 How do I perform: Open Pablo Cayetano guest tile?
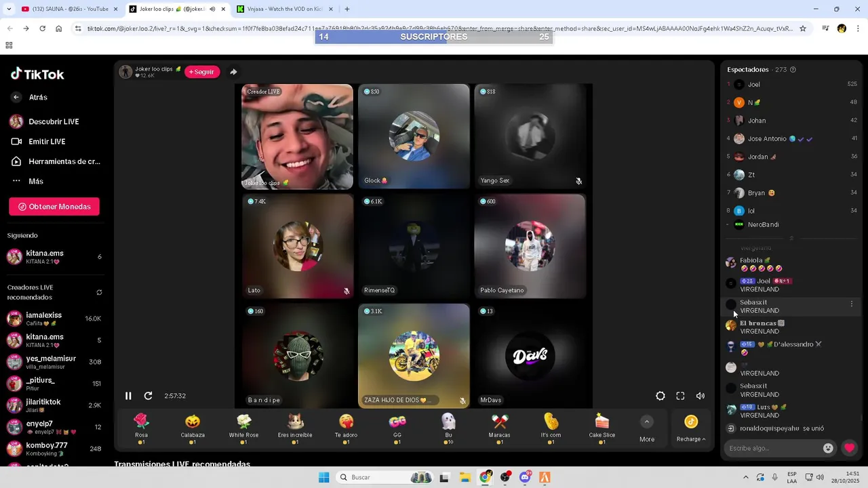530,246
